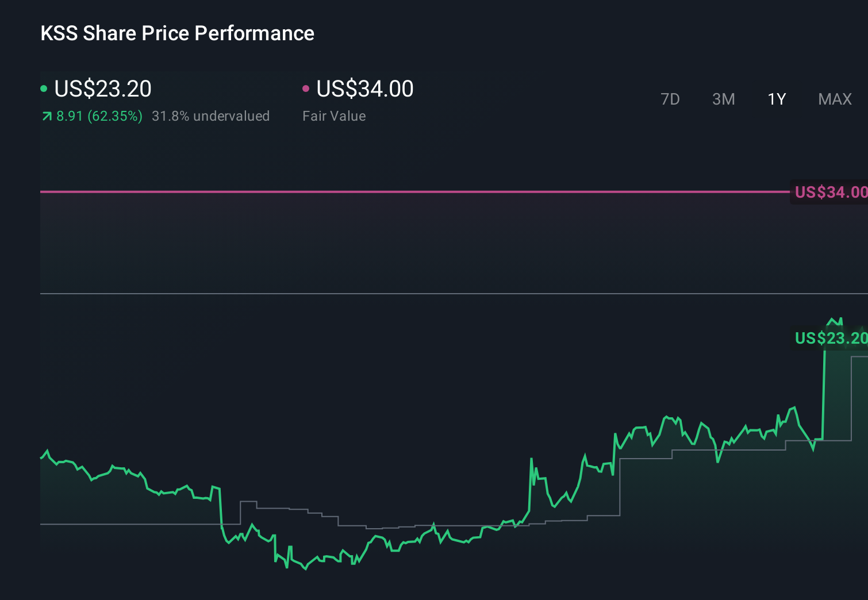Toggle the currently active 1Y range

pos(776,99)
